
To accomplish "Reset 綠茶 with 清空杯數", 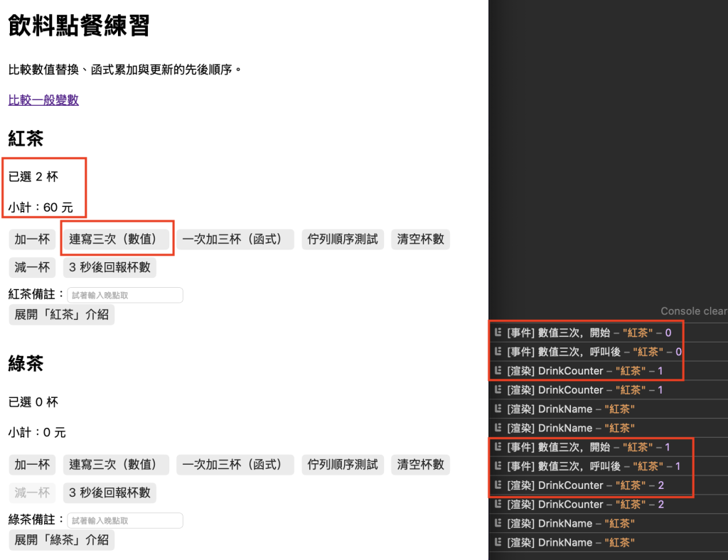I will click(x=421, y=465).
